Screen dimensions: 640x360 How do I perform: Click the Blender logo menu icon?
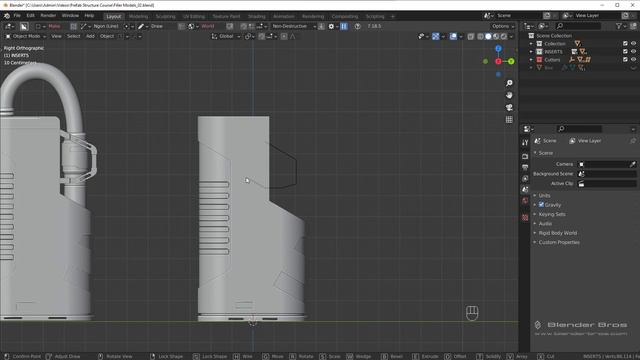7,16
